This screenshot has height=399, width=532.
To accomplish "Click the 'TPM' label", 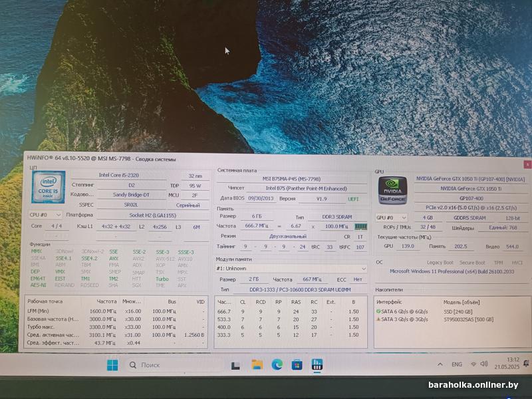I will coord(498,263).
